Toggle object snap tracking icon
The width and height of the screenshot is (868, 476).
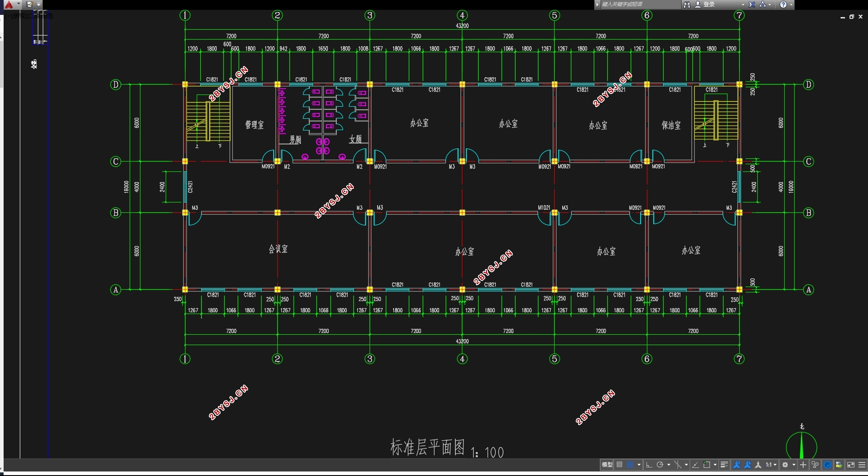696,465
